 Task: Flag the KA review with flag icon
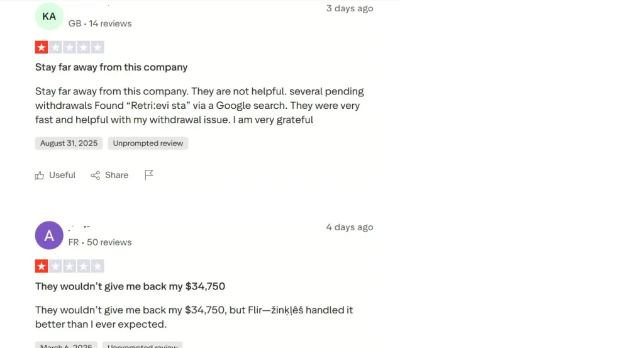[x=149, y=175]
